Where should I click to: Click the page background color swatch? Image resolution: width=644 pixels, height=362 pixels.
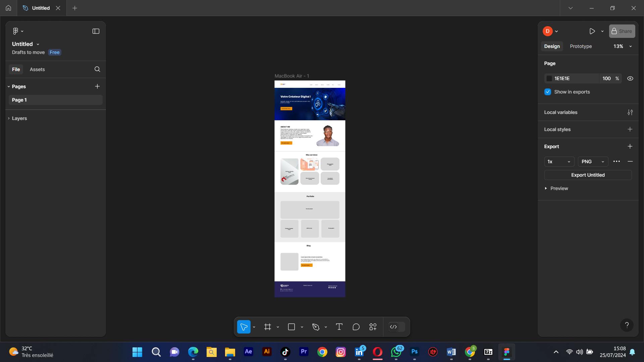click(549, 78)
